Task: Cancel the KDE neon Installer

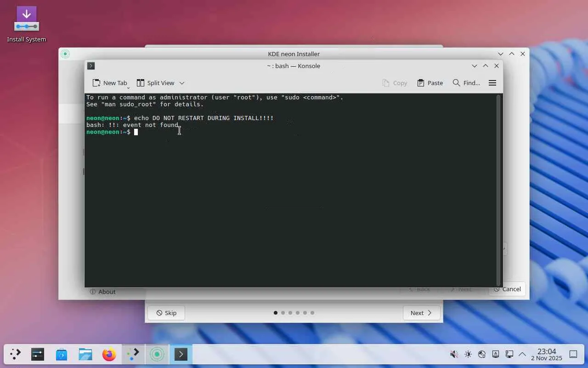Action: [x=507, y=289]
